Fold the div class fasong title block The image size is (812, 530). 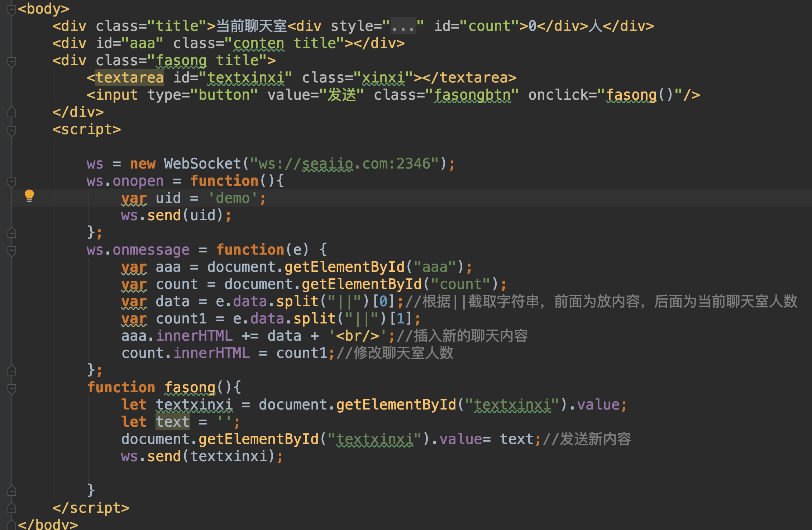(x=11, y=61)
